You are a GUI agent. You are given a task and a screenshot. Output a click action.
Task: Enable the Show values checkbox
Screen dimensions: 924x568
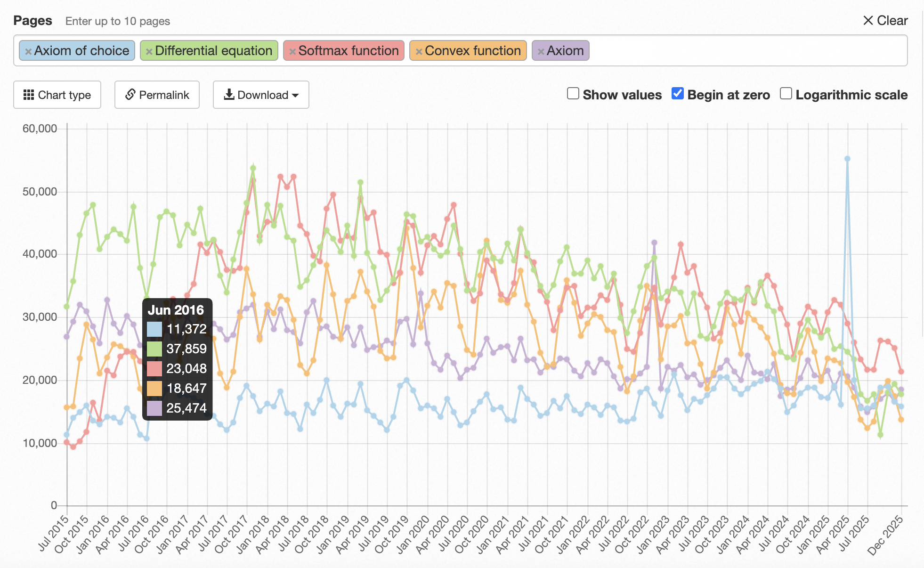pos(573,93)
